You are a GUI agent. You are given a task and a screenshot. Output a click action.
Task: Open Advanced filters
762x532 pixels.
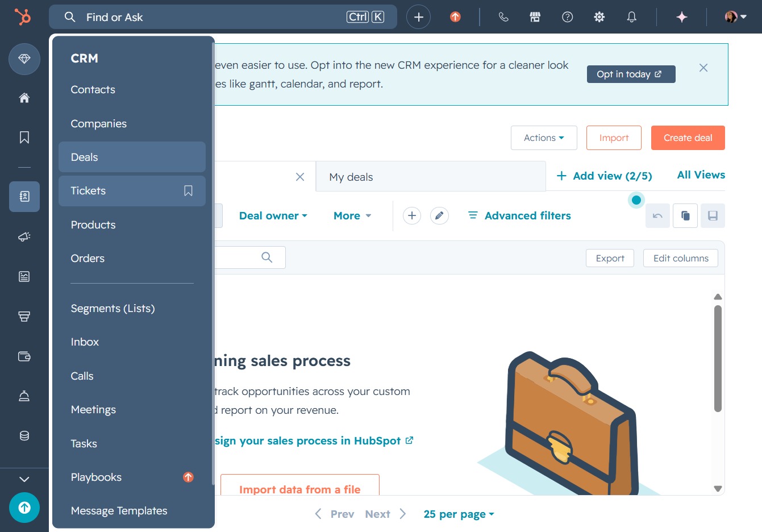519,215
